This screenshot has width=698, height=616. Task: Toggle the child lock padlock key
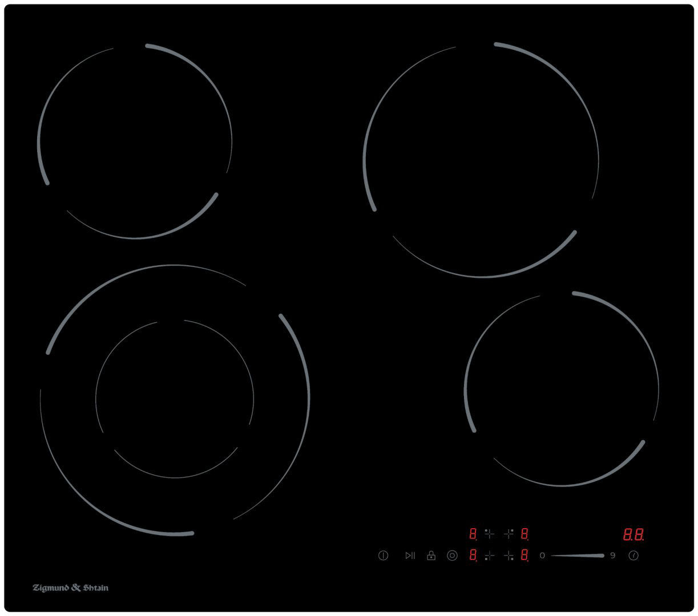431,556
